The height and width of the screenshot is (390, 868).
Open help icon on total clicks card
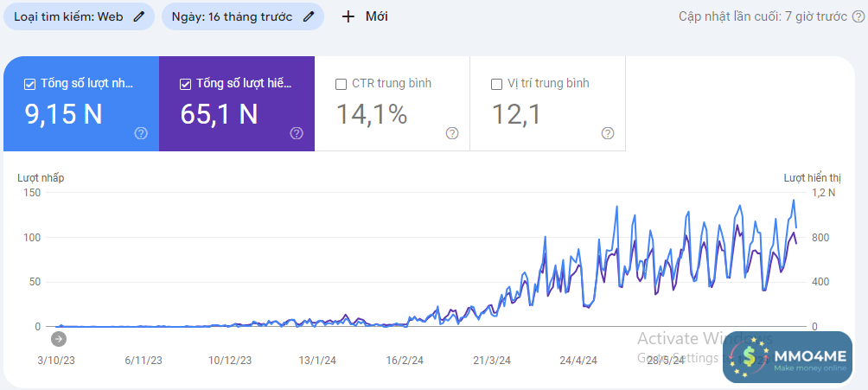(x=141, y=133)
